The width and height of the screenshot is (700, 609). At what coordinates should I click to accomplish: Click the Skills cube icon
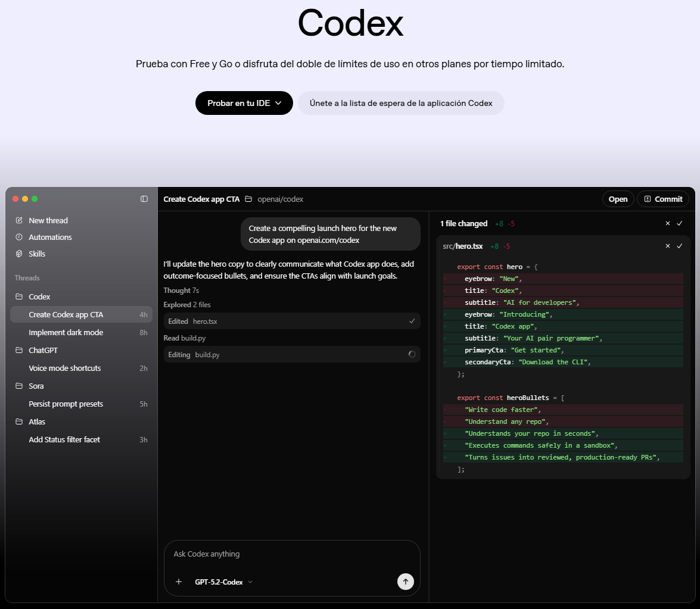coord(18,254)
